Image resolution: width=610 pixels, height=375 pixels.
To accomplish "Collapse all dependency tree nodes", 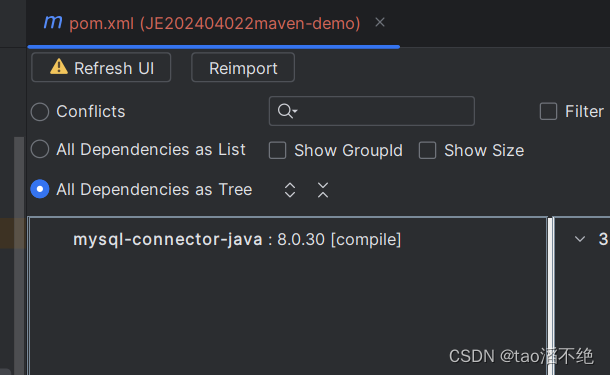I will coord(323,190).
